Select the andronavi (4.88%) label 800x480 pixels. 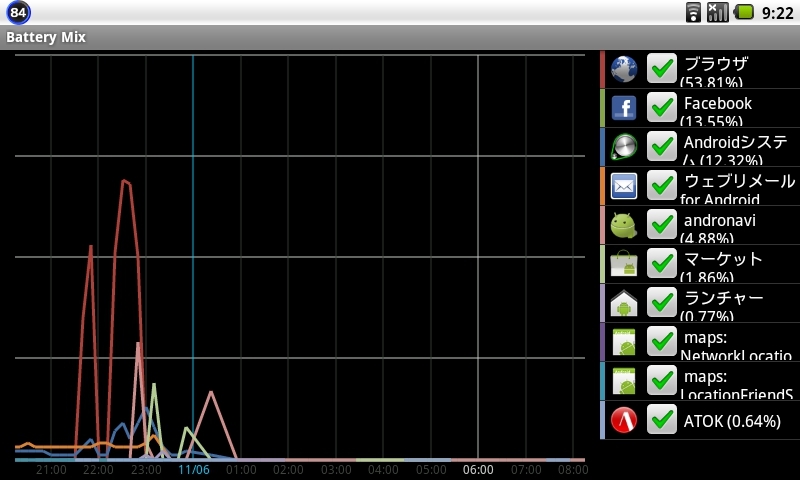[x=718, y=228]
